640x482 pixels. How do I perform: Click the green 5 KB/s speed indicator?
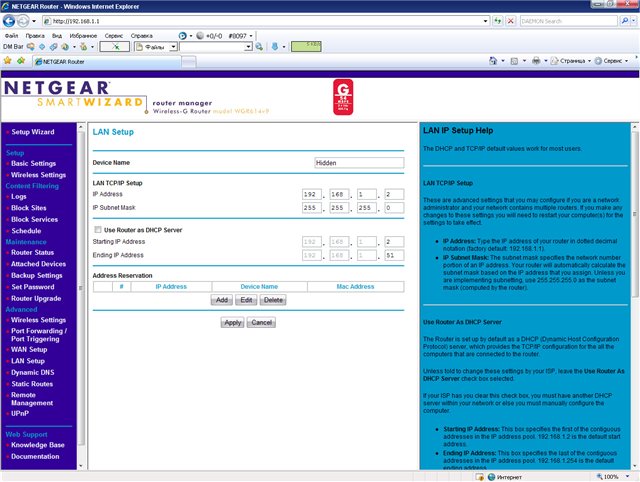tap(306, 47)
